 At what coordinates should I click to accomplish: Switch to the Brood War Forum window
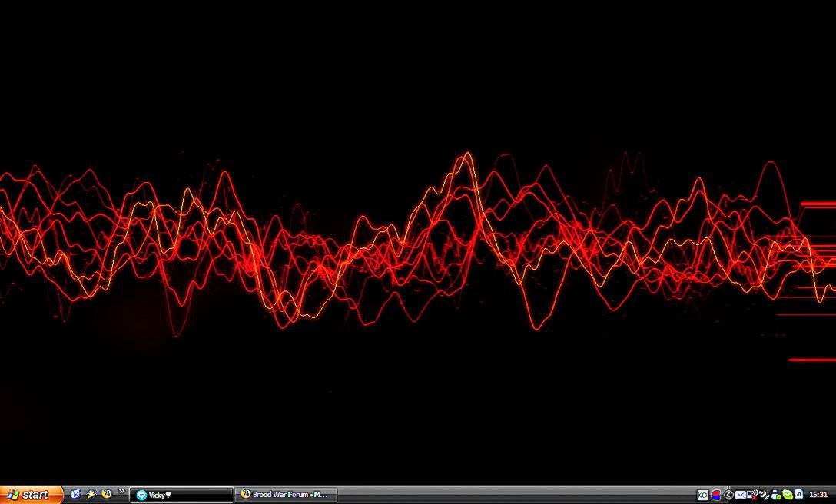click(286, 495)
